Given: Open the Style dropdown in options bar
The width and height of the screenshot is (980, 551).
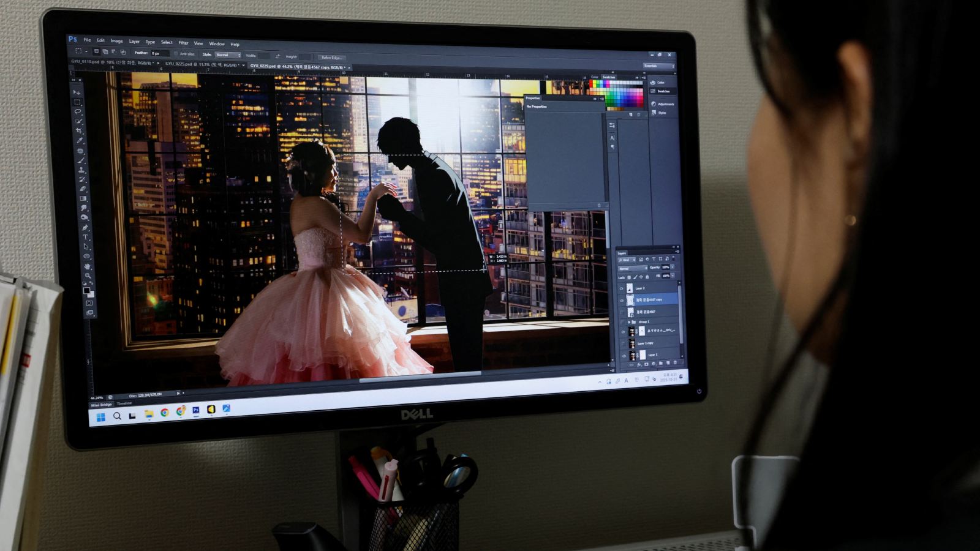Looking at the screenshot, I should coord(227,55).
